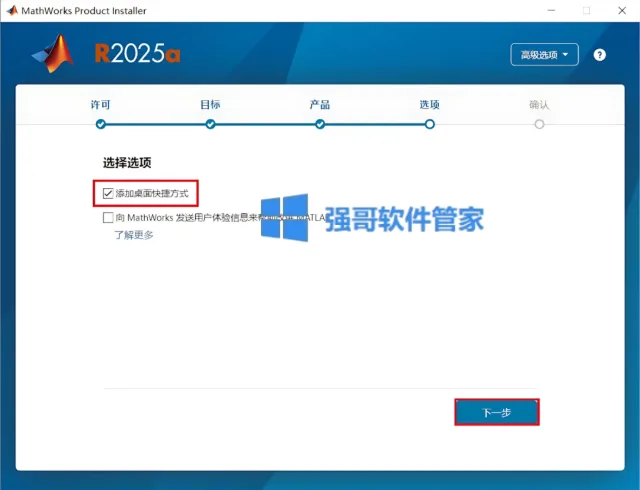Click the 选择选项 heading text
Screen dimensions: 640x490
pyautogui.click(x=127, y=163)
